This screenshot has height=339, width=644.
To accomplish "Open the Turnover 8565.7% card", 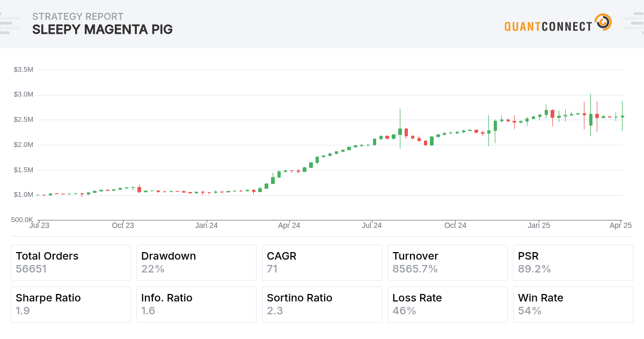I will pyautogui.click(x=448, y=263).
